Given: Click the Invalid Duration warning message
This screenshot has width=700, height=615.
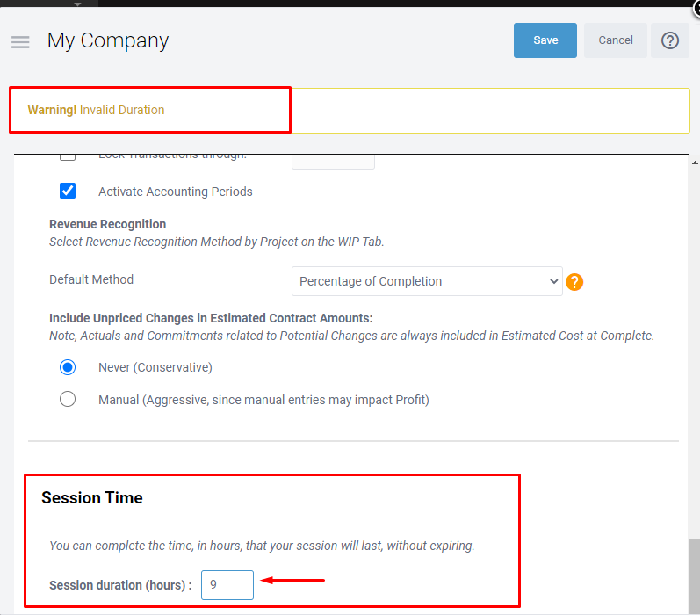Looking at the screenshot, I should (122, 110).
